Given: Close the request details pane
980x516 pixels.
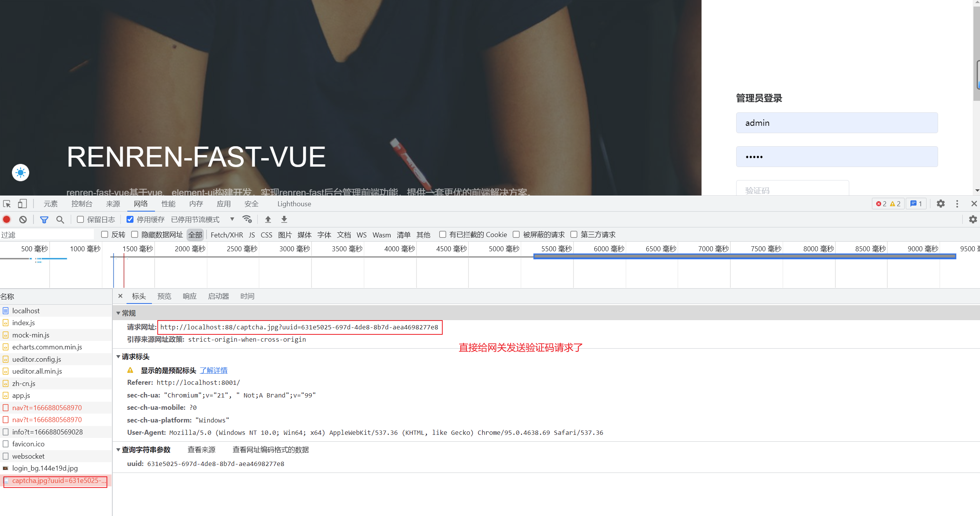Looking at the screenshot, I should [120, 296].
